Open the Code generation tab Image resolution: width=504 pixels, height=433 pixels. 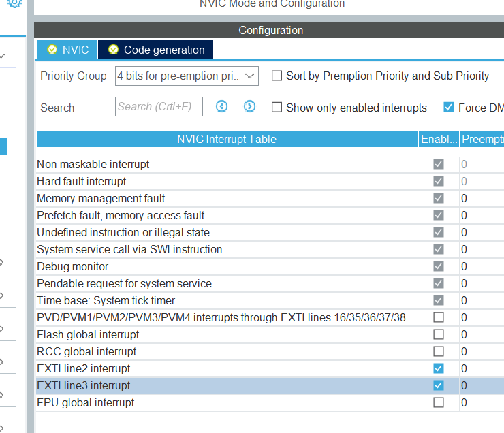point(155,50)
